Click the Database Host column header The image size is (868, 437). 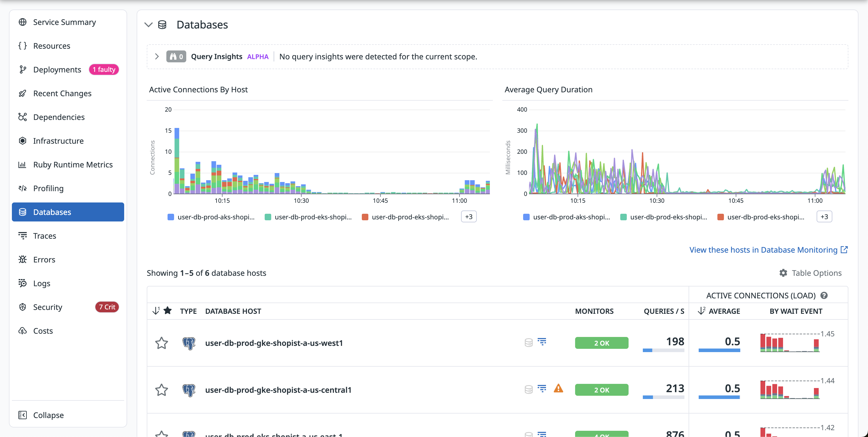(233, 311)
